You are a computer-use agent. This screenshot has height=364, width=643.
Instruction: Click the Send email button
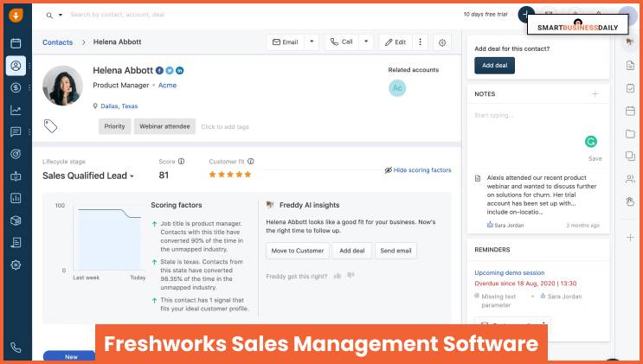click(x=395, y=251)
